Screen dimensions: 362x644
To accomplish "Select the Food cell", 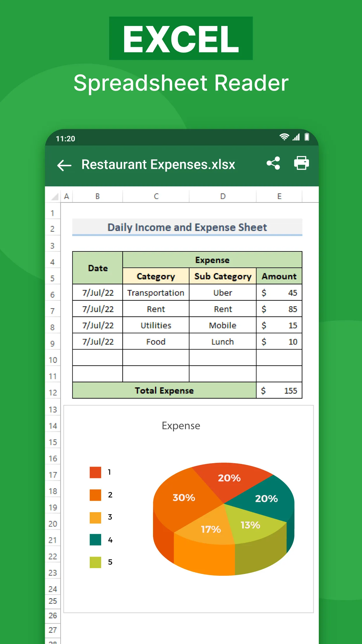I will tap(156, 342).
